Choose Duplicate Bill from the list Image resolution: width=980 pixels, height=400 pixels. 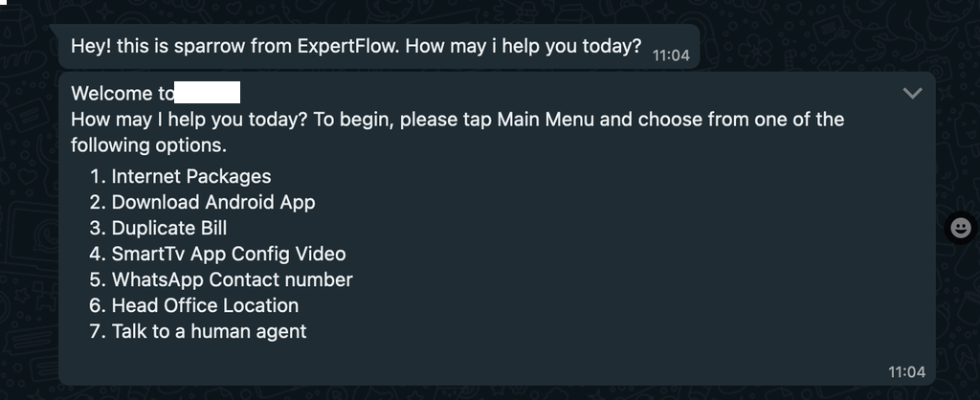click(168, 228)
